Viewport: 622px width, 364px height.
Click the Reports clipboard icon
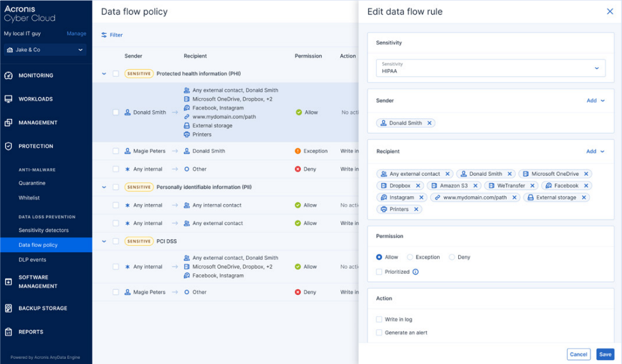pos(8,332)
